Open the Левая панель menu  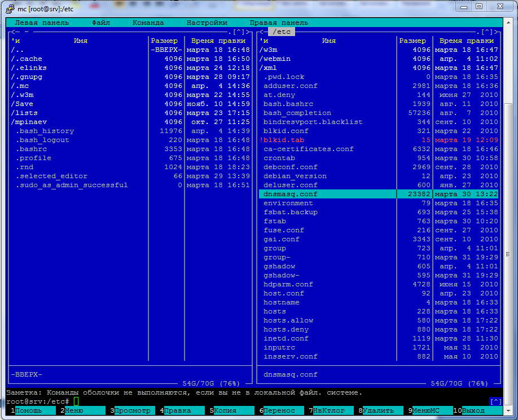pyautogui.click(x=42, y=23)
